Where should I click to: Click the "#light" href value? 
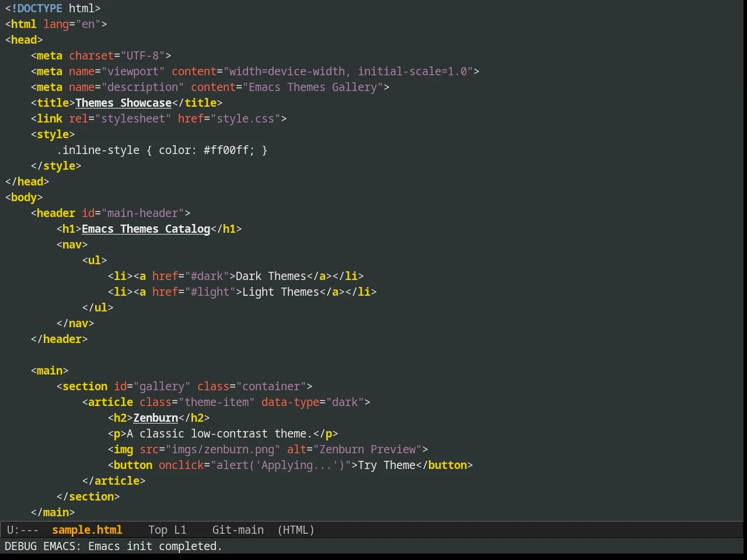[210, 292]
